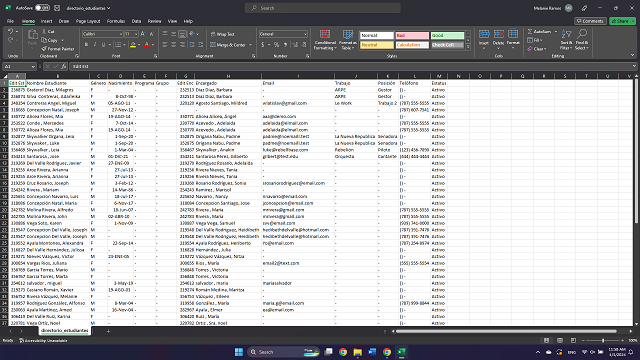Image resolution: width=640 pixels, height=360 pixels.
Task: Apply the Good cell style
Action: click(x=447, y=36)
